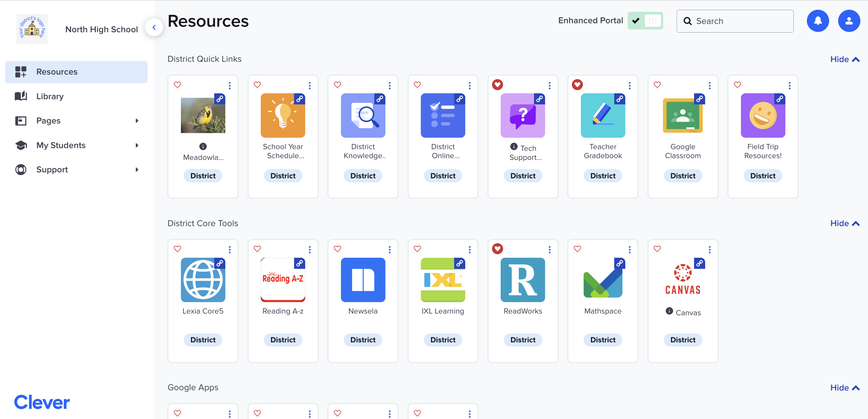The image size is (868, 419).
Task: Toggle the Enhanced Portal switch
Action: point(645,21)
